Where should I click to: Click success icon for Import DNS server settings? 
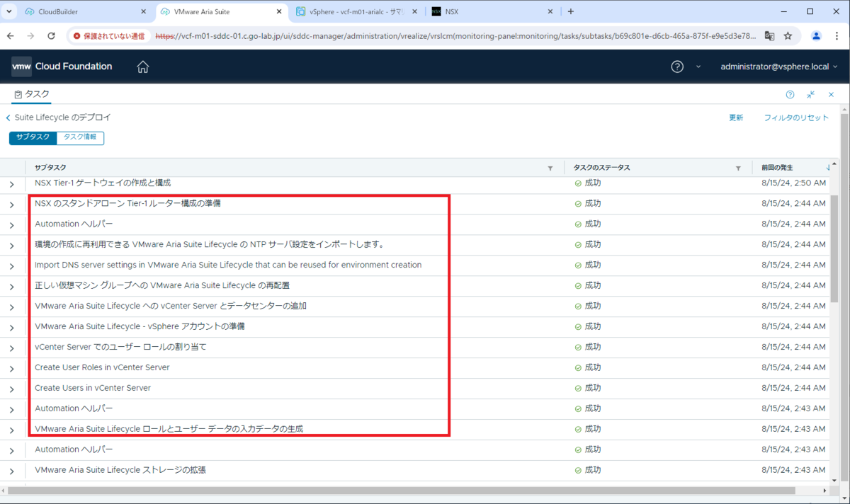pos(578,265)
